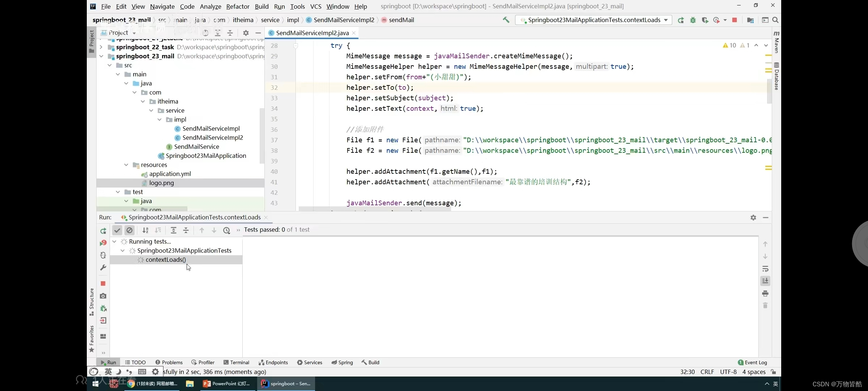This screenshot has height=391, width=868.
Task: Click the camera dump threads icon
Action: (103, 296)
